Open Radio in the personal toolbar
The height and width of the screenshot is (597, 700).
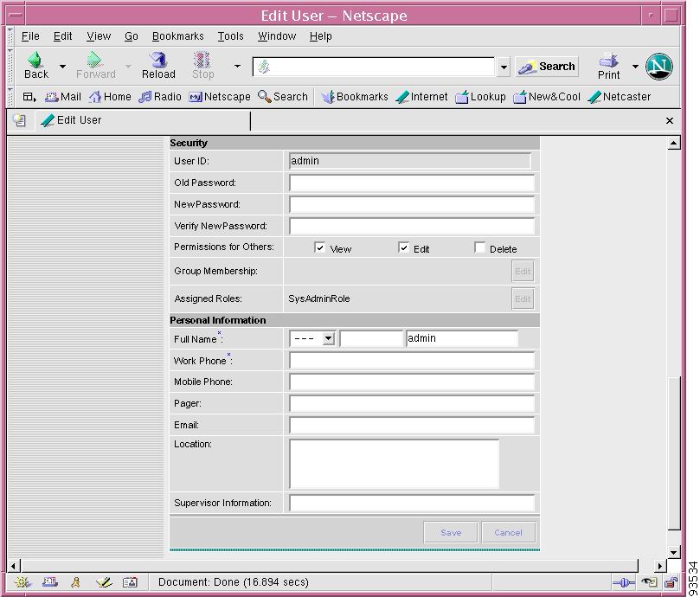[160, 97]
